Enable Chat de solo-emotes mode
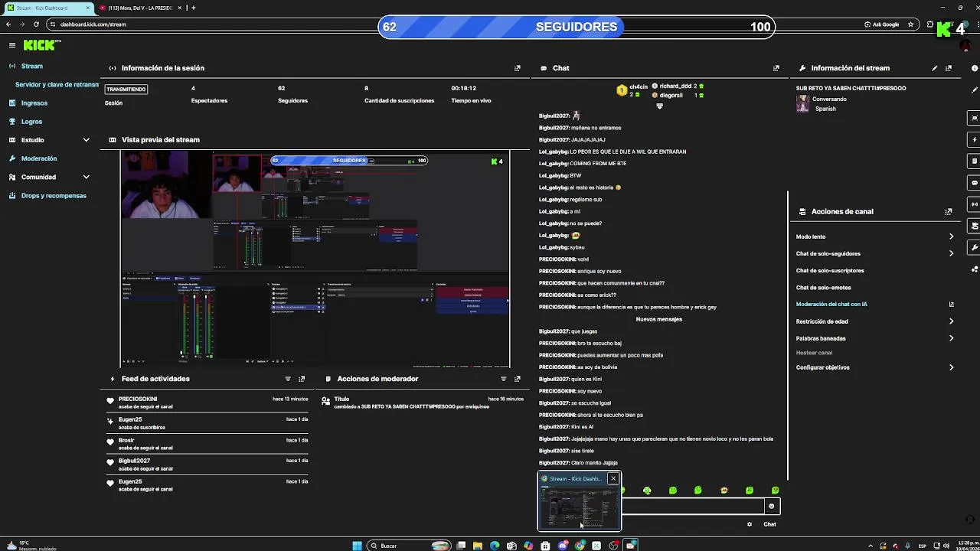Image resolution: width=980 pixels, height=551 pixels. (823, 288)
